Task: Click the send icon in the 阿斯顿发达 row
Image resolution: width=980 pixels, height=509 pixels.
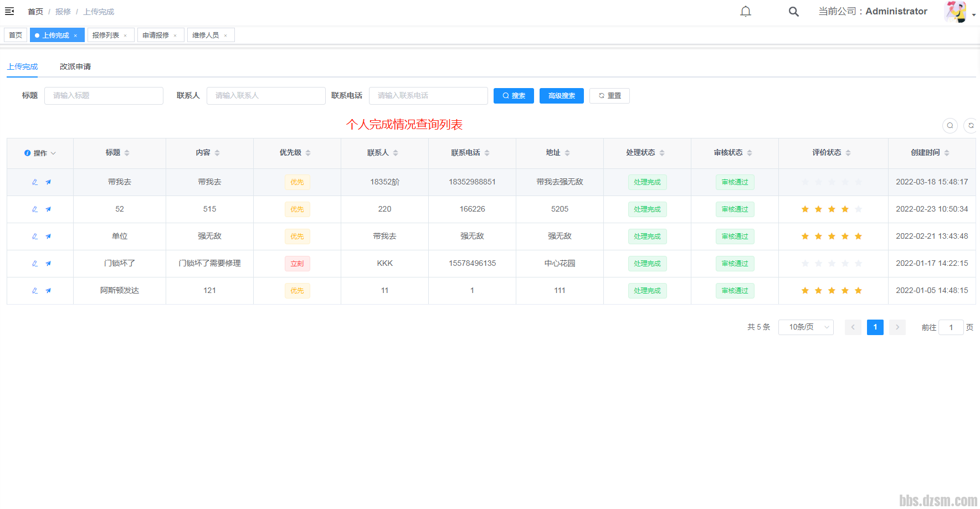Action: (x=48, y=291)
